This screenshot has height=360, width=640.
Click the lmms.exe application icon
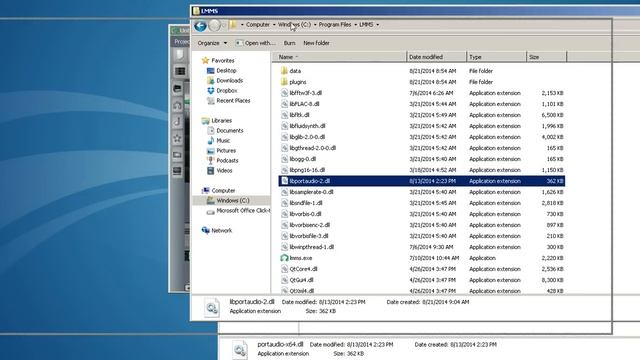(x=284, y=258)
